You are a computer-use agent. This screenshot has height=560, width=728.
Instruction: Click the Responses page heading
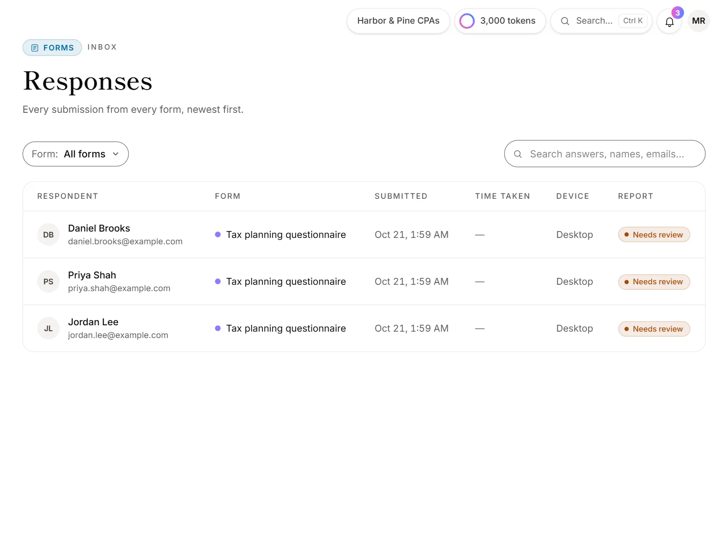(87, 81)
